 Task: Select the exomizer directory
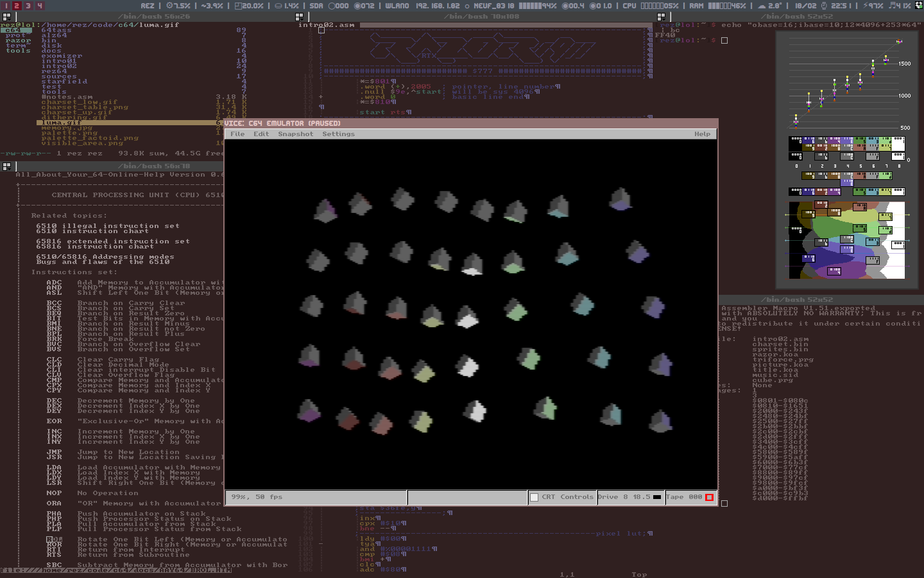(62, 56)
